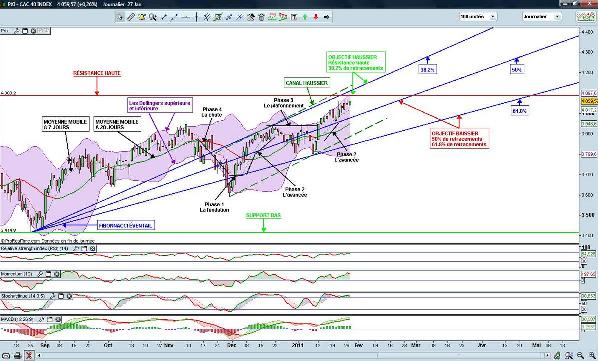
Task: Click the trash can delete-objects icon
Action: pos(262,17)
